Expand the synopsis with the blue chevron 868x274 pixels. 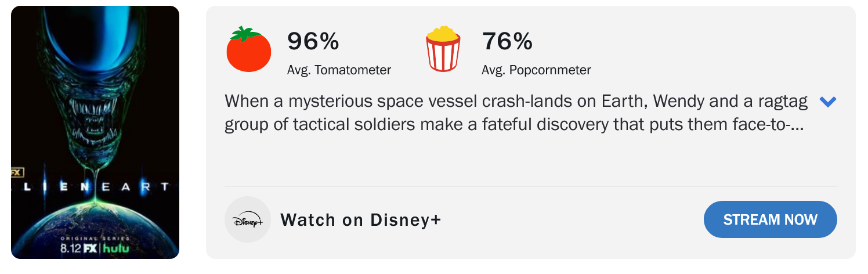coord(827,102)
